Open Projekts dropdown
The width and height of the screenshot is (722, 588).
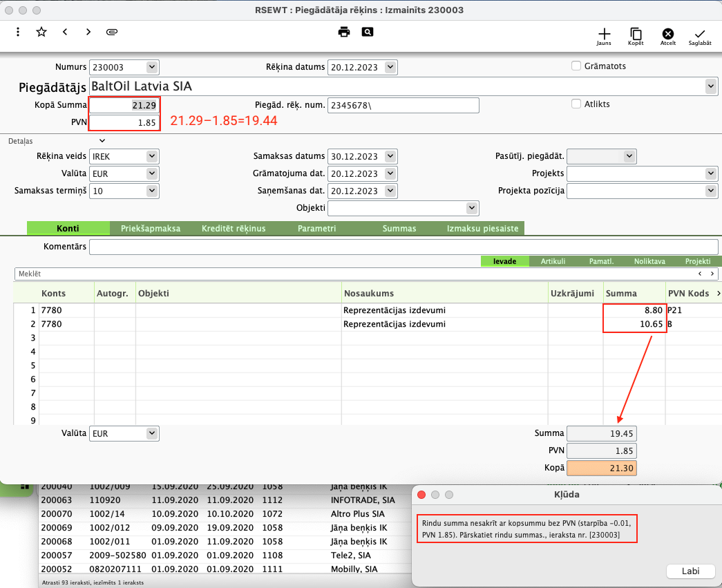pyautogui.click(x=711, y=173)
